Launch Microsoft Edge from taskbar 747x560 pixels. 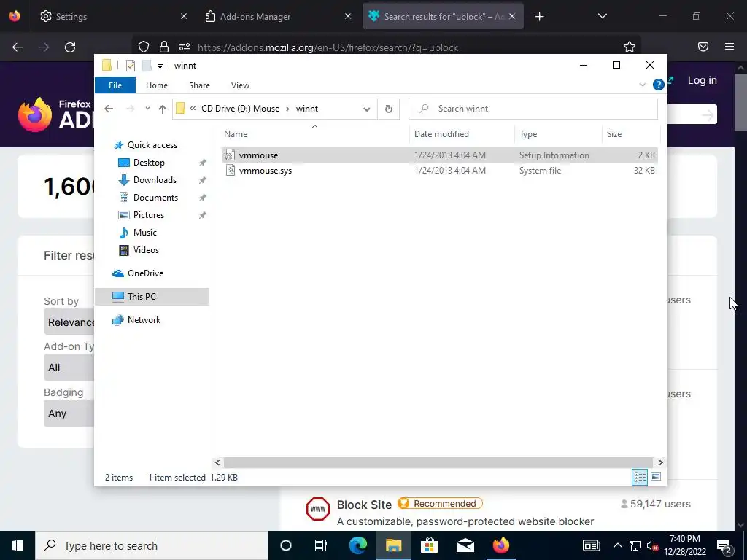[357, 545]
